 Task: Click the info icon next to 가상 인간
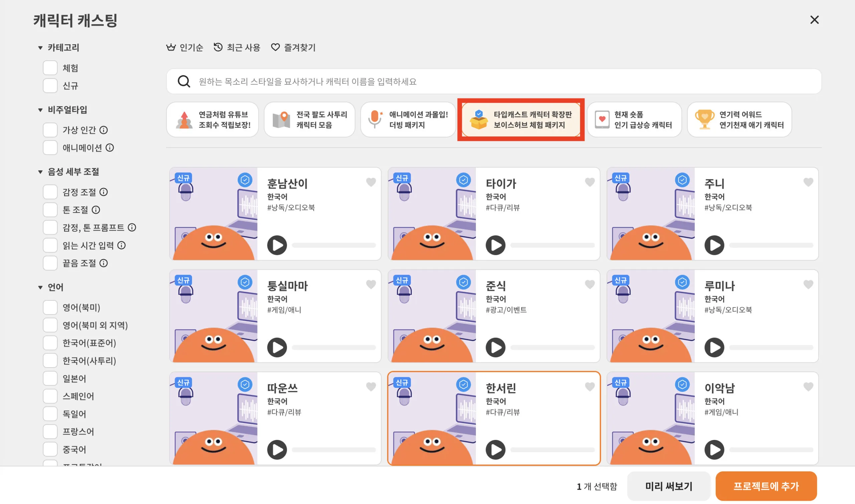pos(104,130)
